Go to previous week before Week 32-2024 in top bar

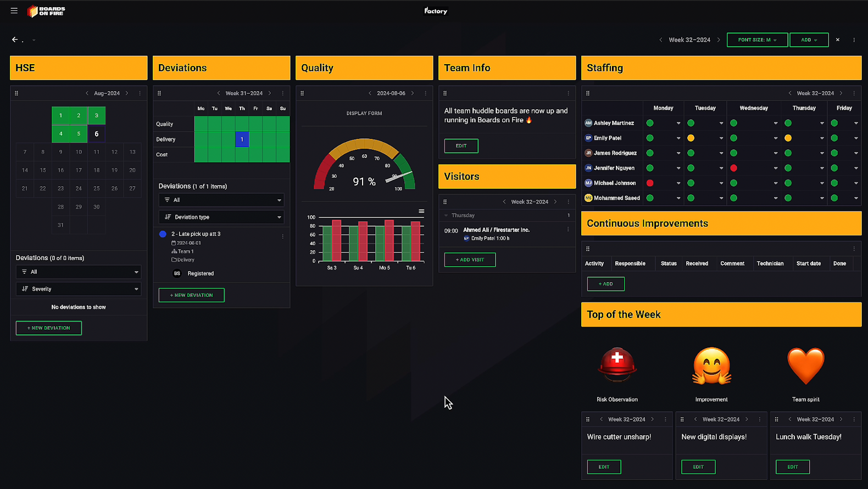[x=660, y=40]
